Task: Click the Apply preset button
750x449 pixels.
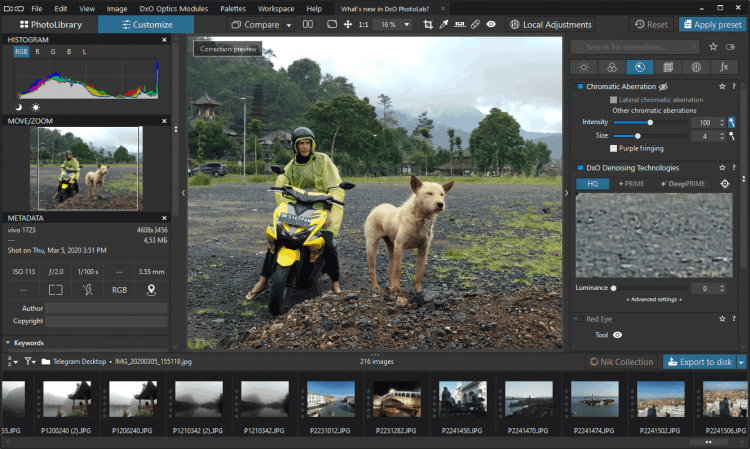Action: 713,24
